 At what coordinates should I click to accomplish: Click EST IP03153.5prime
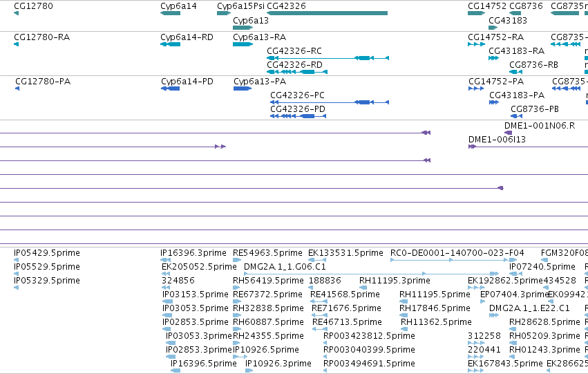coord(196,294)
